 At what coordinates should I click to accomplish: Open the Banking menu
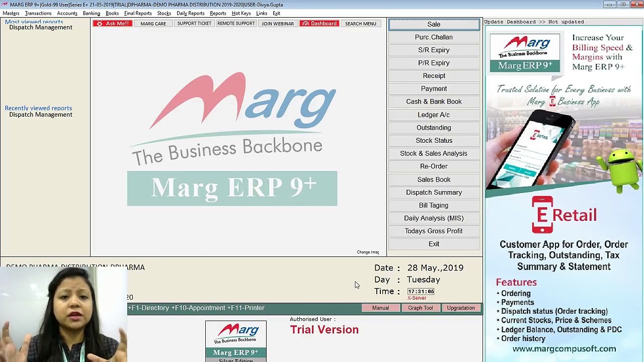pyautogui.click(x=92, y=13)
